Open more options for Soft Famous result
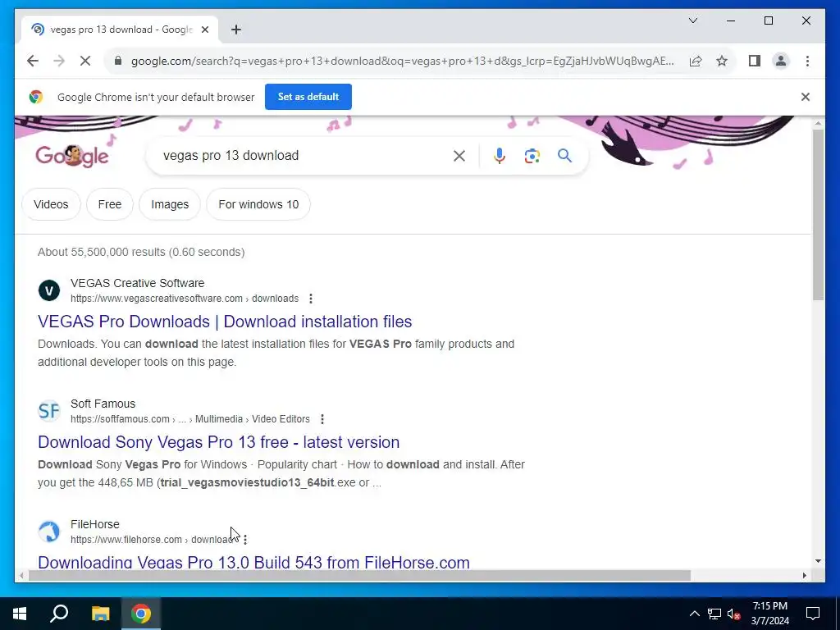The height and width of the screenshot is (630, 840). click(322, 419)
